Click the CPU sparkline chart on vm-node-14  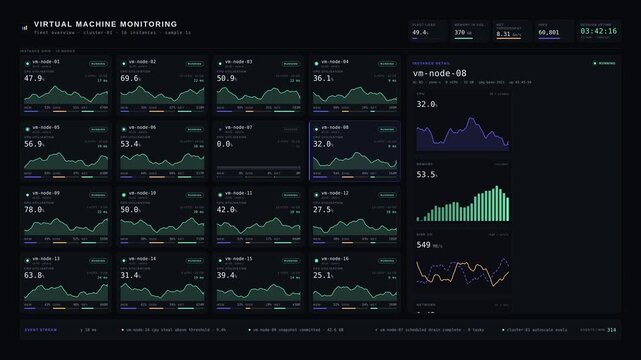pos(162,293)
